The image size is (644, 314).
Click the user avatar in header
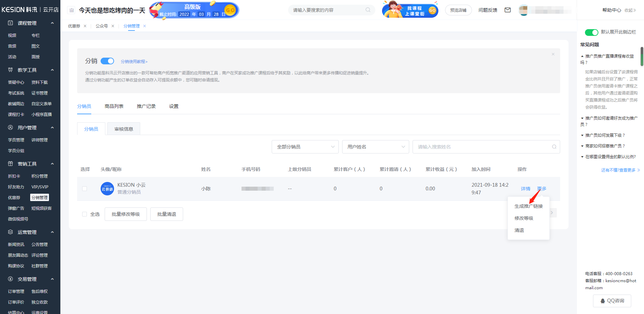point(523,10)
